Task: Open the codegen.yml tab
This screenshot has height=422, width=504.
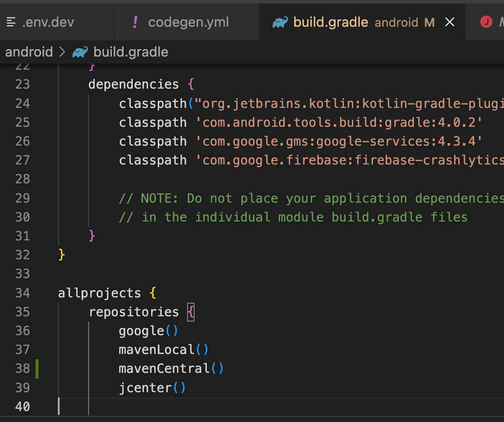Action: [188, 21]
